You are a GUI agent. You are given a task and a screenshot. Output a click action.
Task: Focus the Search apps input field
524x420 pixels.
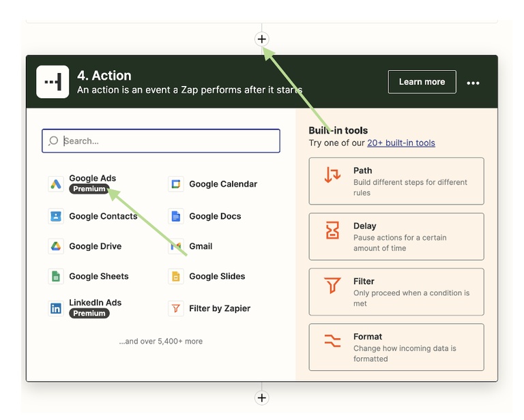161,141
